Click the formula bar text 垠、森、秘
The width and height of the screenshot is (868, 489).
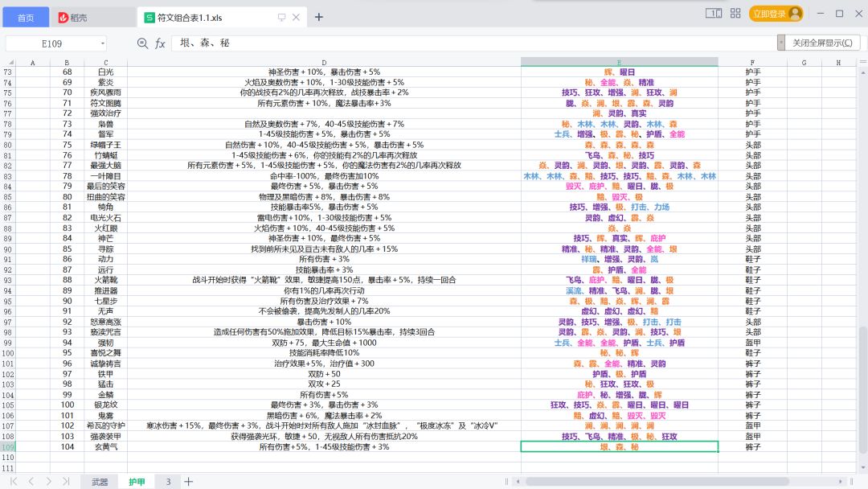pyautogui.click(x=204, y=43)
